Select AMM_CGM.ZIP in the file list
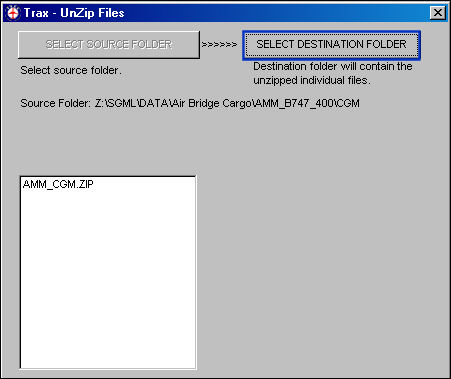 58,184
